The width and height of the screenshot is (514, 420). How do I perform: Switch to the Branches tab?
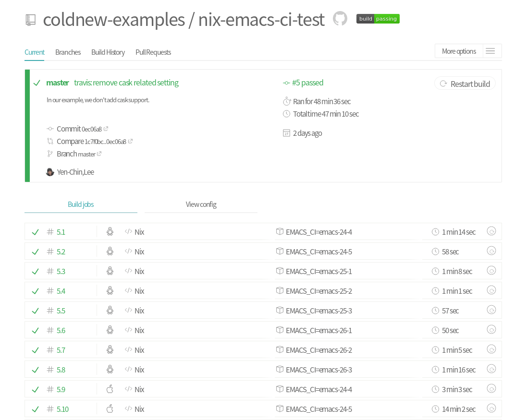(68, 52)
